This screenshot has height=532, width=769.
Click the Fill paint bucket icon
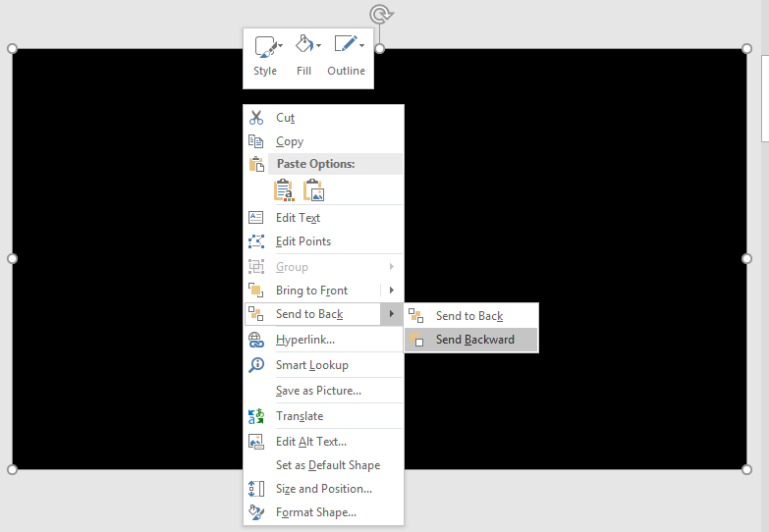tap(304, 44)
